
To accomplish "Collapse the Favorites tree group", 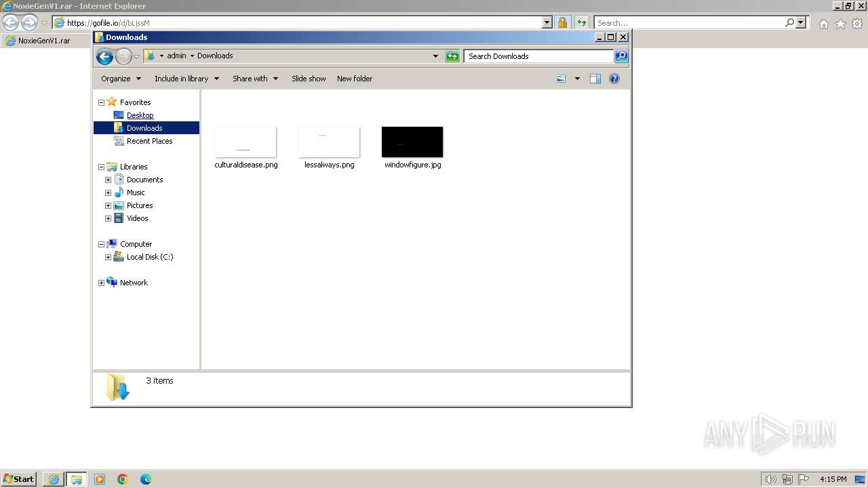I will [101, 102].
